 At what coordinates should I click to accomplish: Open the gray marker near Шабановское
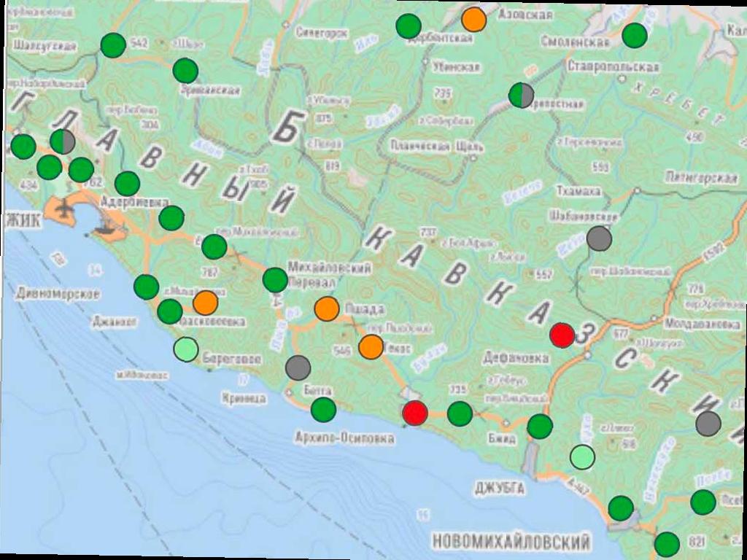tap(599, 238)
